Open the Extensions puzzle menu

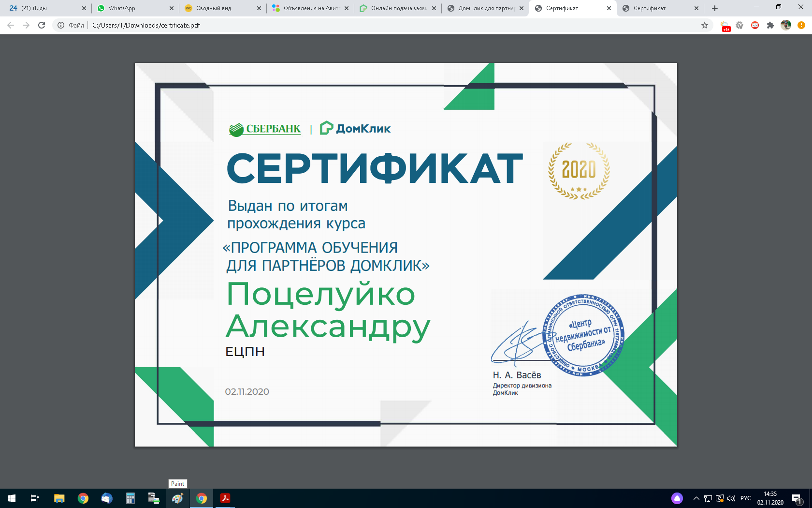(770, 25)
